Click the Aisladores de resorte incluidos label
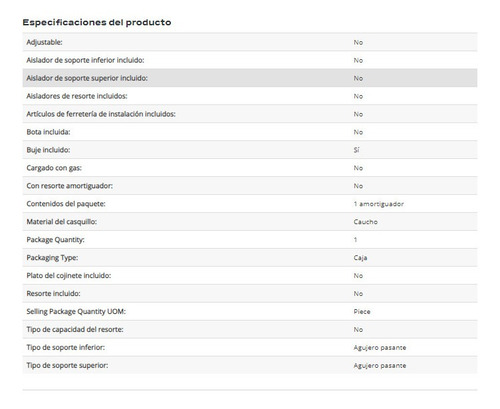This screenshot has height=409, width=500. 77,96
